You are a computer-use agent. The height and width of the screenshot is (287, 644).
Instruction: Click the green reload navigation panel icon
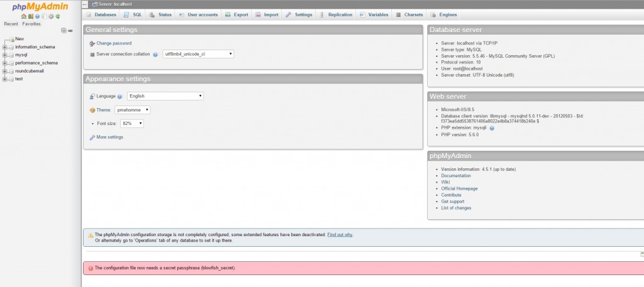coord(58,16)
